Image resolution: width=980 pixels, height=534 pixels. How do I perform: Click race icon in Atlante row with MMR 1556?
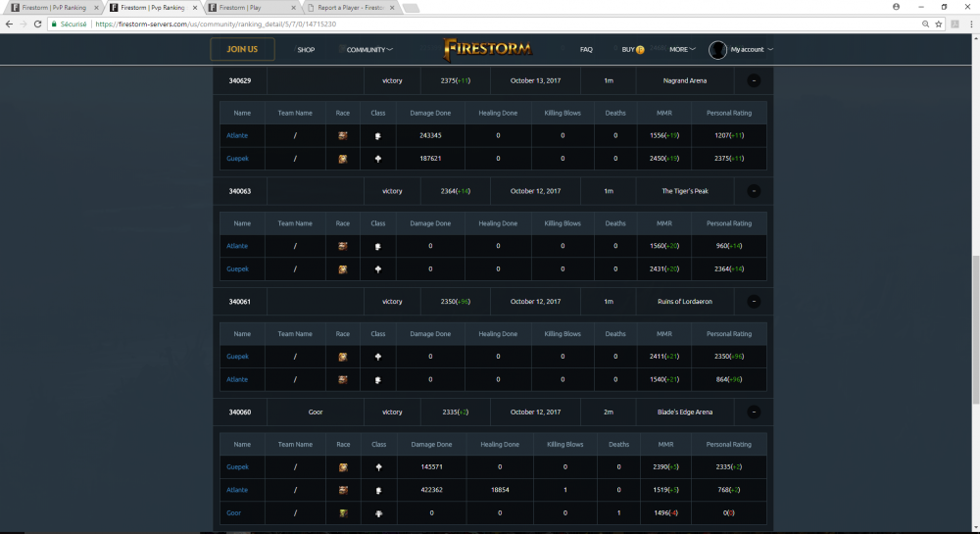click(x=342, y=135)
